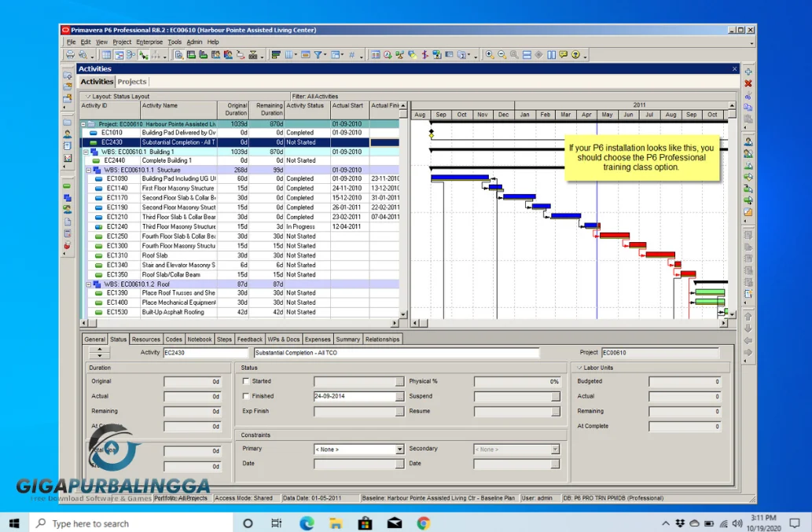Click the Assign Predecessors icon in the right sidebar

pos(748,189)
